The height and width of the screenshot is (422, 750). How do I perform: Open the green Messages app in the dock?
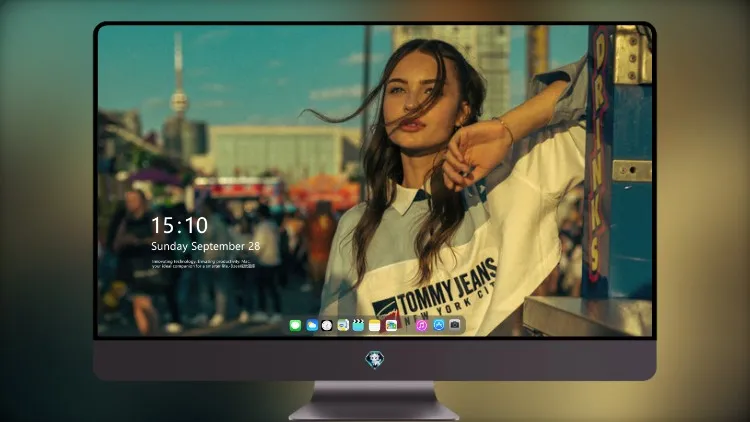[x=295, y=325]
